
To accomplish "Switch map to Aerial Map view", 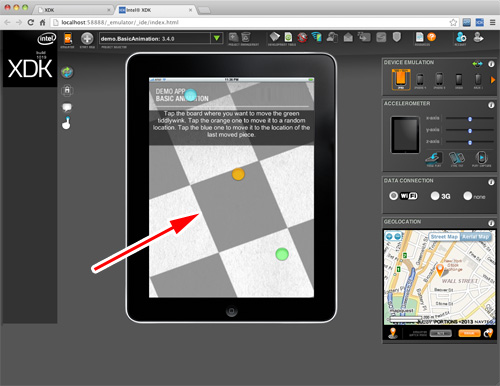I will (x=475, y=237).
